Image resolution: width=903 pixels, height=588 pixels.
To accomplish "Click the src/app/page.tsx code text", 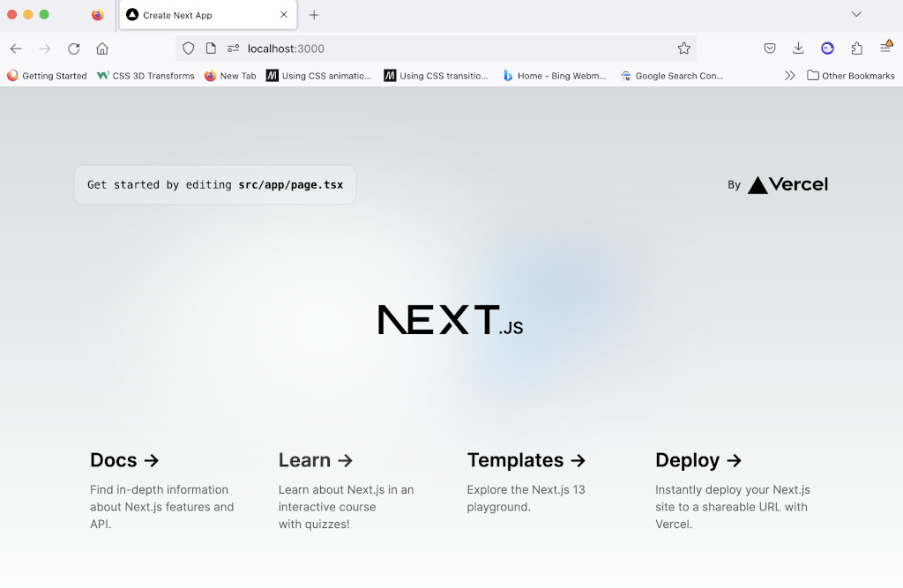I will pos(291,185).
